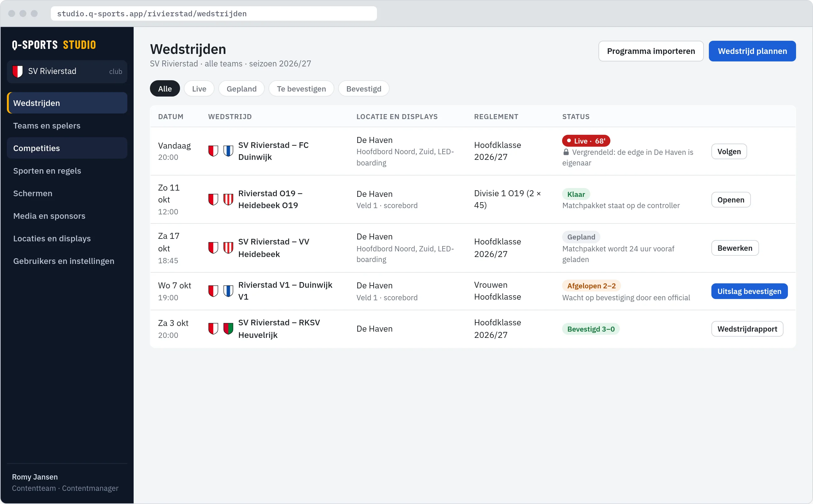Click the Klaar status badge
813x504 pixels.
[x=576, y=194]
